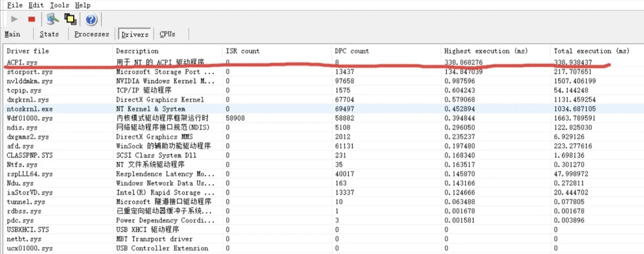Open the Edit menu
Image resolution: width=644 pixels, height=254 pixels.
click(x=36, y=5)
